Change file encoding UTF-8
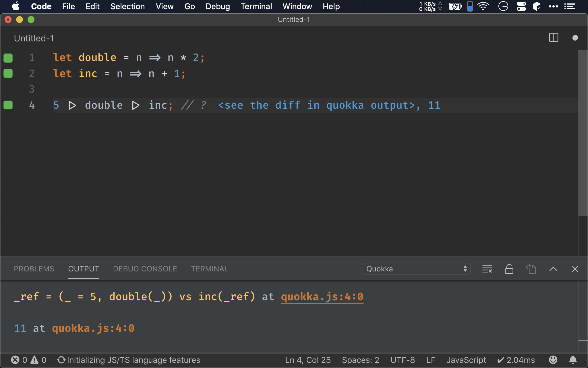Viewport: 588px width, 368px height. click(403, 360)
